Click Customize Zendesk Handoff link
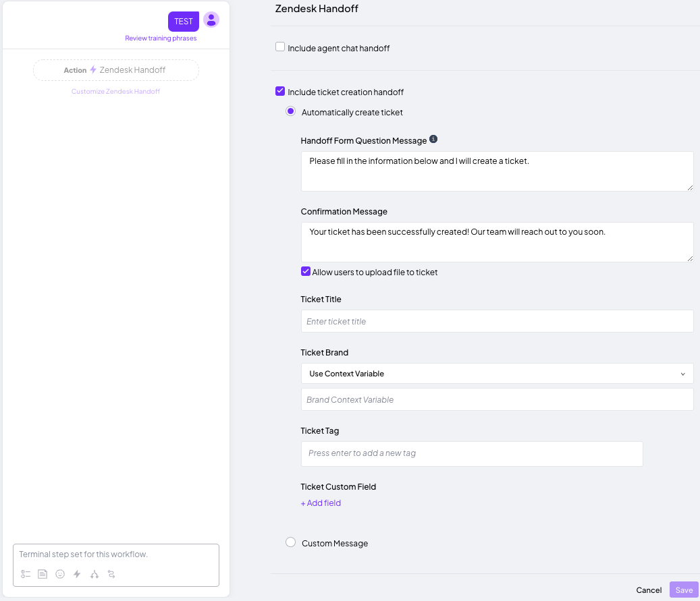 click(115, 91)
